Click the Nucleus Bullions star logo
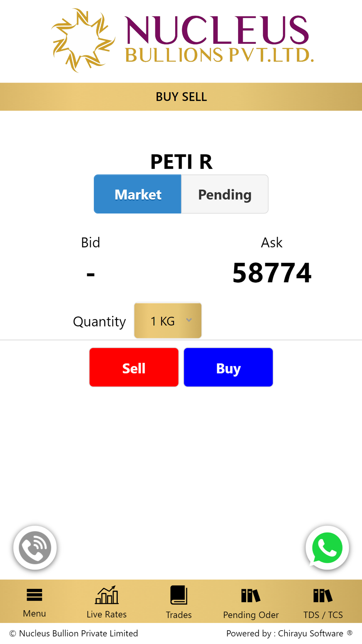Image resolution: width=362 pixels, height=644 pixels. click(x=83, y=40)
